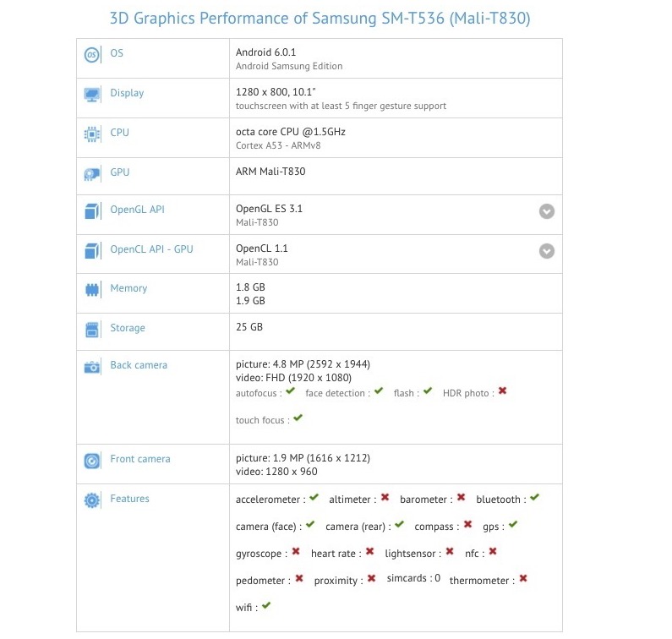Image resolution: width=672 pixels, height=639 pixels.
Task: Click the Back camera label
Action: tap(139, 365)
